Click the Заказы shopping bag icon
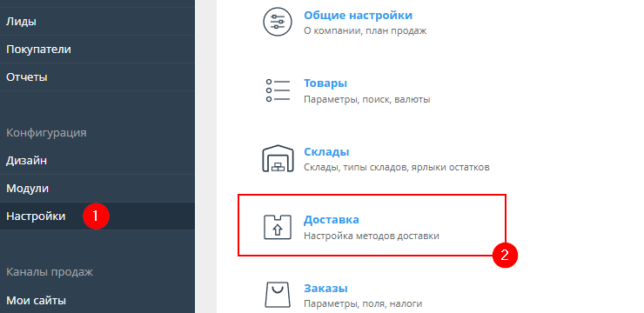 pyautogui.click(x=278, y=295)
